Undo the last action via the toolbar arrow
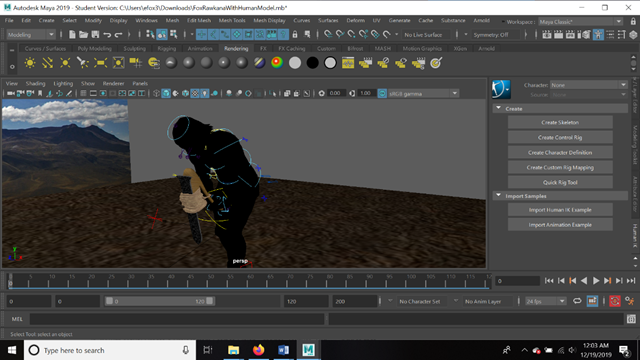The width and height of the screenshot is (640, 360). tap(107, 35)
